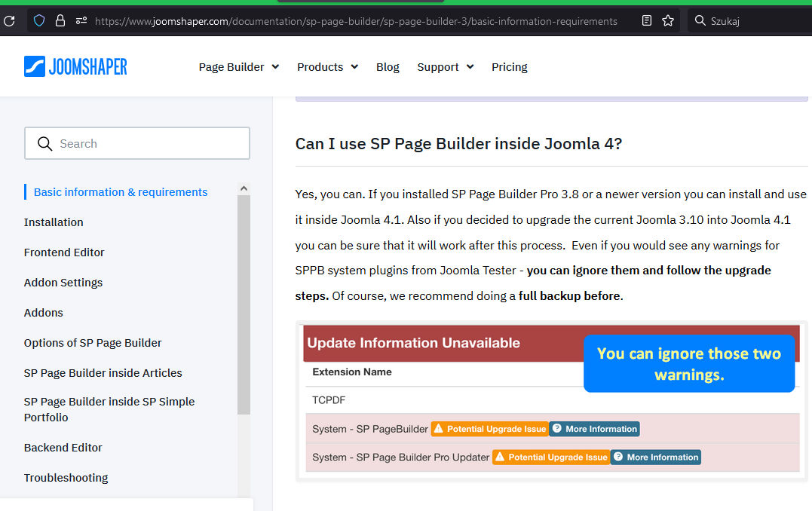
Task: Bookmark this page with the star icon
Action: click(668, 21)
